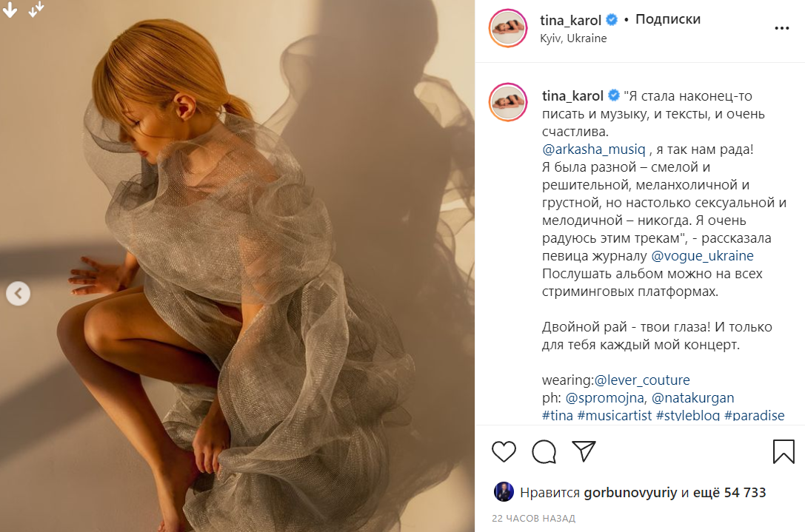Toggle the Подписки following button
The image size is (805, 532).
pos(668,19)
